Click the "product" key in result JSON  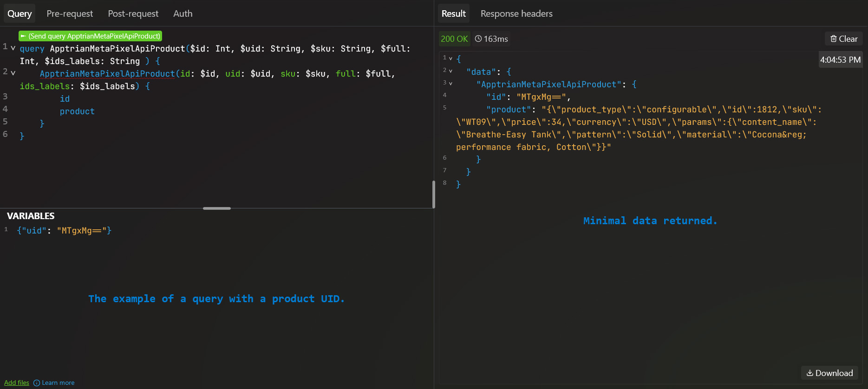509,110
